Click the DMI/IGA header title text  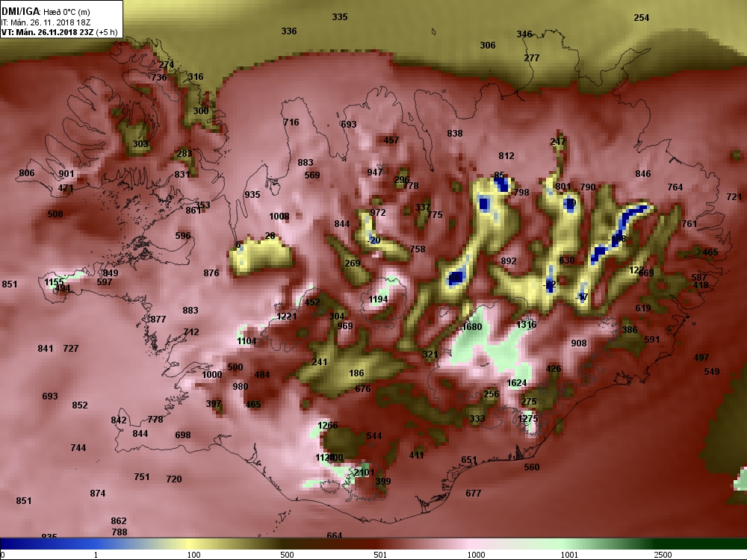click(20, 11)
